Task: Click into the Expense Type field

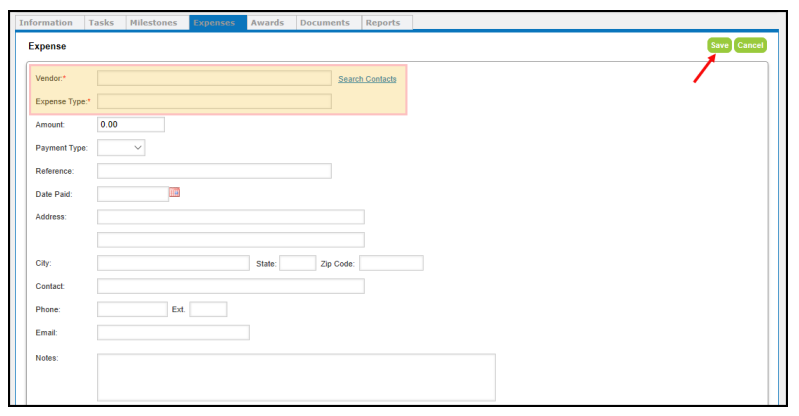Action: (215, 101)
